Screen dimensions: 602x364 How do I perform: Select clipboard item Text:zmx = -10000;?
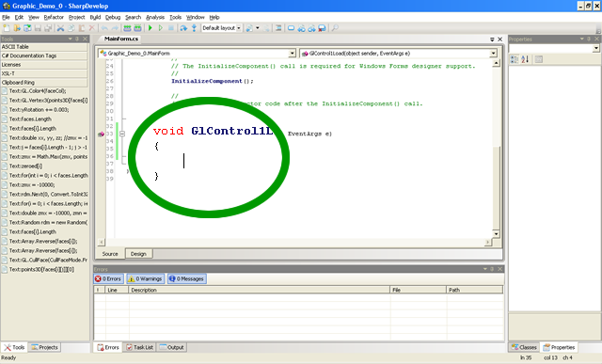pos(32,185)
